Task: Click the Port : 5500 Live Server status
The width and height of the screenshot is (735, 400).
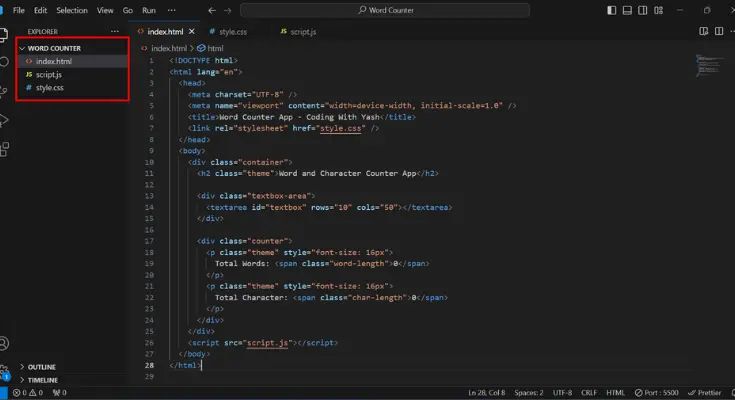Action: 656,393
